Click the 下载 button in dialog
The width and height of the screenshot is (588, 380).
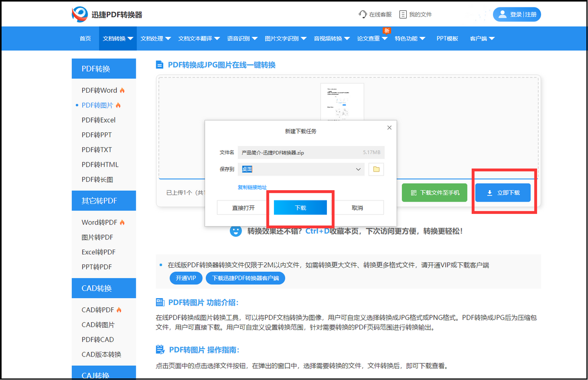click(300, 208)
